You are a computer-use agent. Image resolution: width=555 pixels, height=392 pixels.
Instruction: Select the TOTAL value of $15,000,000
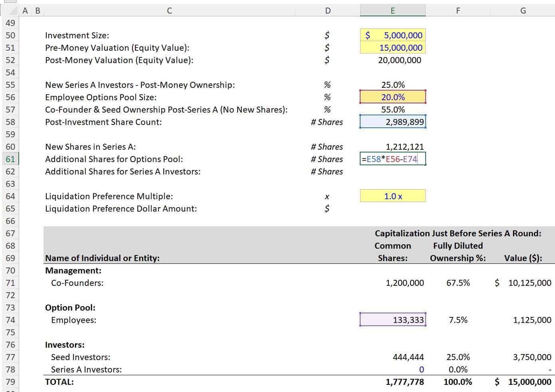point(523,382)
